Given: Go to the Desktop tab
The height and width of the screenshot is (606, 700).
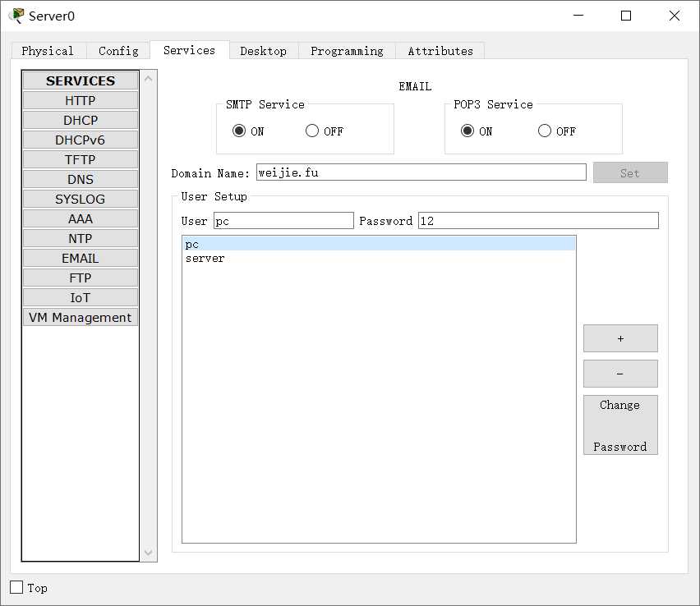Looking at the screenshot, I should 264,51.
